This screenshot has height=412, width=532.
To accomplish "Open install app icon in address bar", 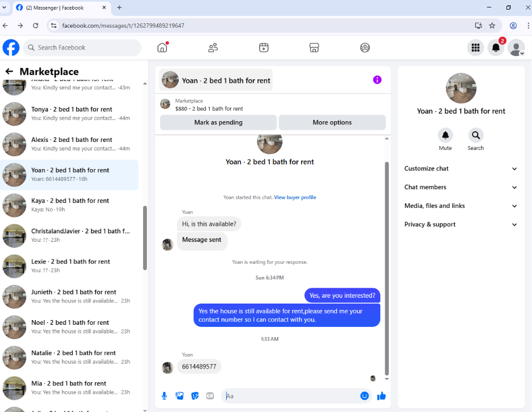I will pyautogui.click(x=478, y=26).
